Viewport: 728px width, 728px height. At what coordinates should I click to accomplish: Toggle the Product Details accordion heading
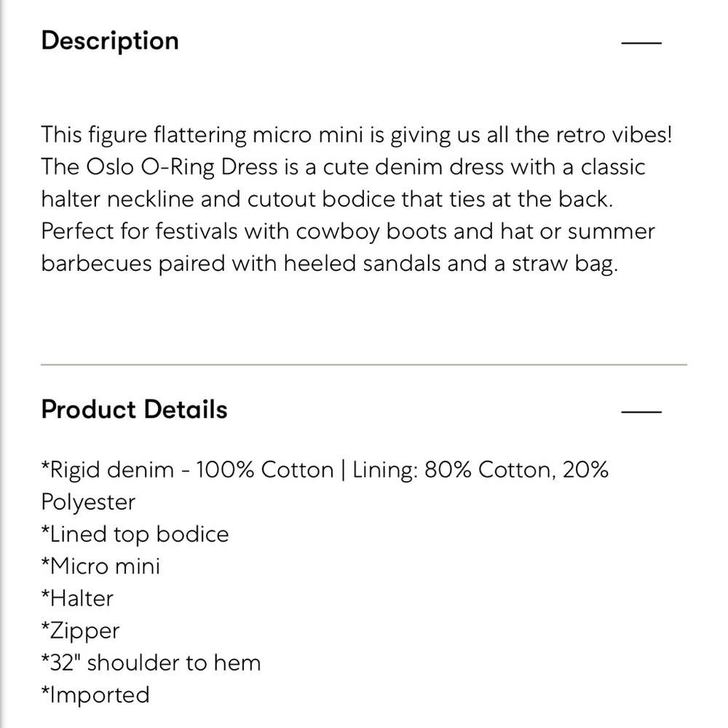pos(134,409)
